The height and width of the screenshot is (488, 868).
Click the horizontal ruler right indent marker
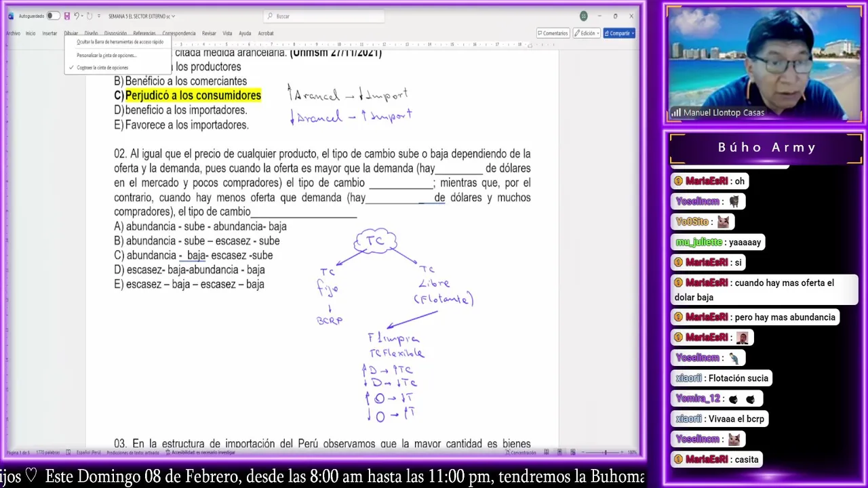[x=530, y=45]
